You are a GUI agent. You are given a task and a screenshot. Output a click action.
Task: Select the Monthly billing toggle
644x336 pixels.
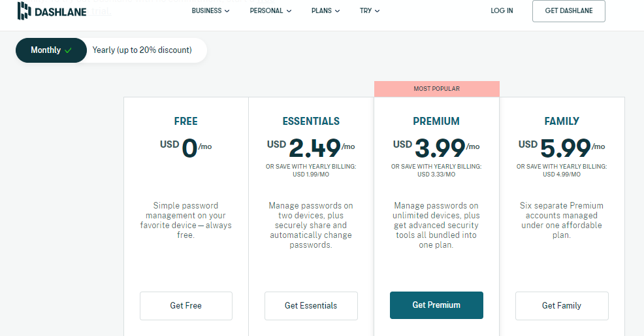pos(51,50)
